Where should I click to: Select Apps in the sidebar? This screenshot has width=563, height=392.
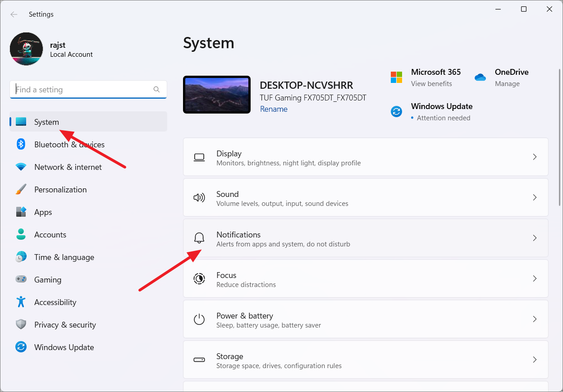coord(88,212)
